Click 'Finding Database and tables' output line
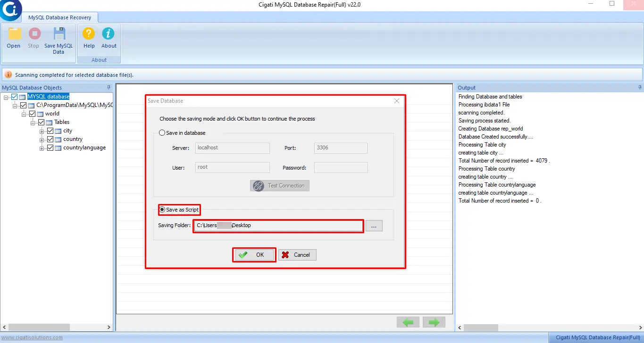 click(x=490, y=97)
